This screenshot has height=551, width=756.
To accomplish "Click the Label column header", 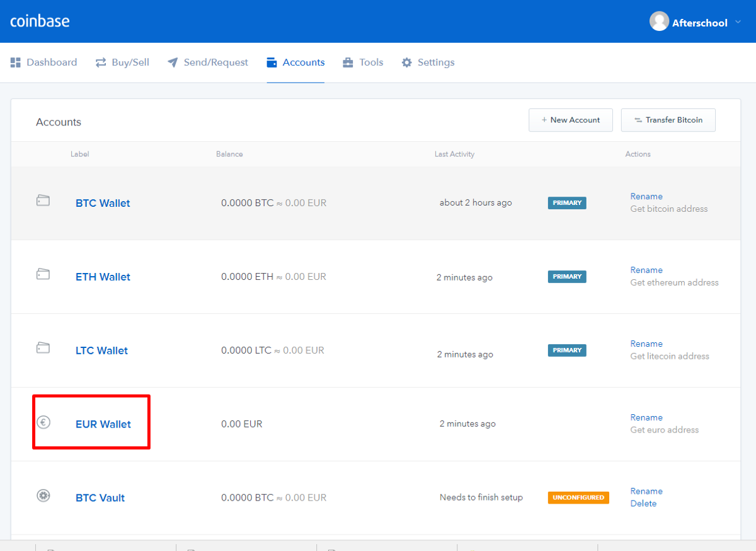I will pyautogui.click(x=79, y=154).
